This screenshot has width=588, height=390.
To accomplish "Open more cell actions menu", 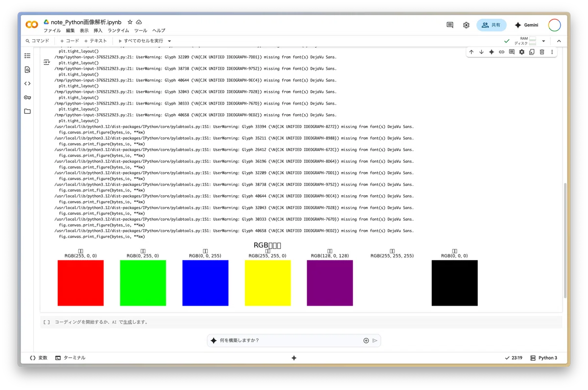I will point(552,52).
